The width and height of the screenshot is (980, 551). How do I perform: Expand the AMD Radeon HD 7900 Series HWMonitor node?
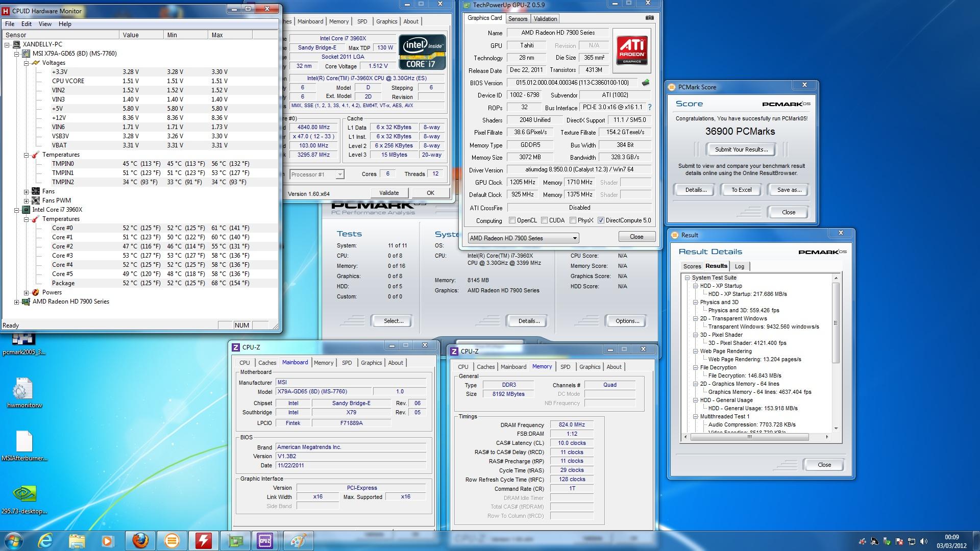coord(17,302)
